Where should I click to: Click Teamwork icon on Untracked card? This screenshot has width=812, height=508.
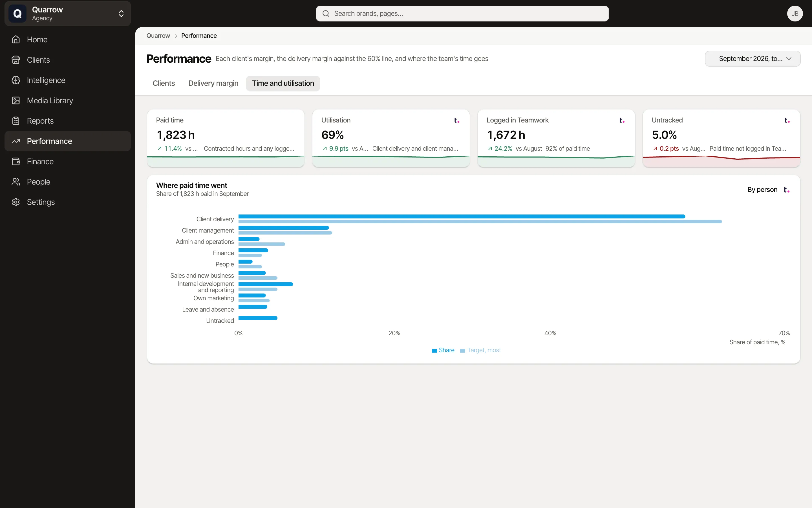click(x=787, y=120)
